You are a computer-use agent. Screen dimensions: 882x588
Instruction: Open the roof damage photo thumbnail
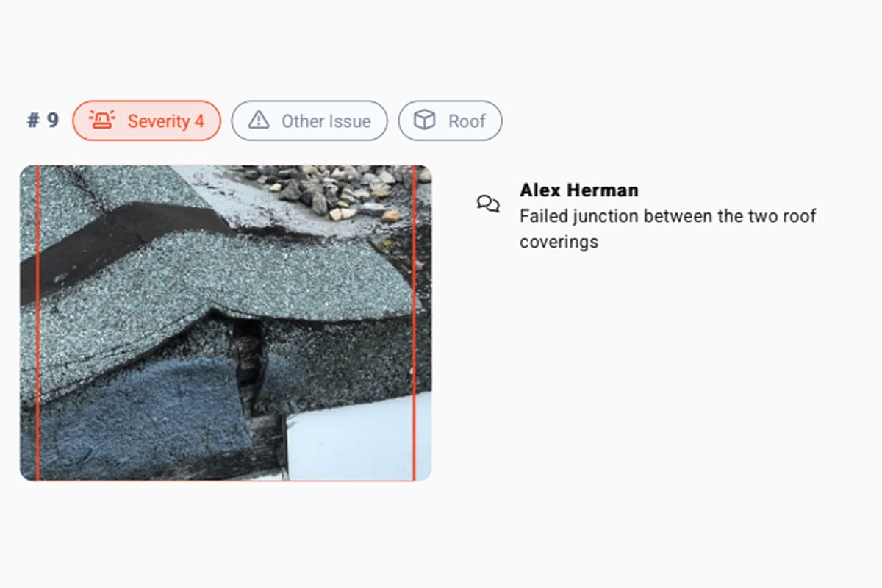click(x=226, y=323)
